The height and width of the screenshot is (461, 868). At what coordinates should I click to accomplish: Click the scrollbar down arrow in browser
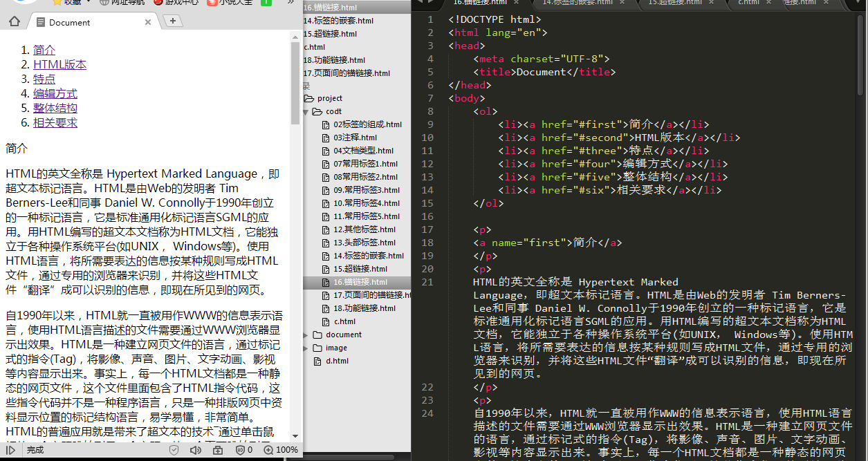296,437
